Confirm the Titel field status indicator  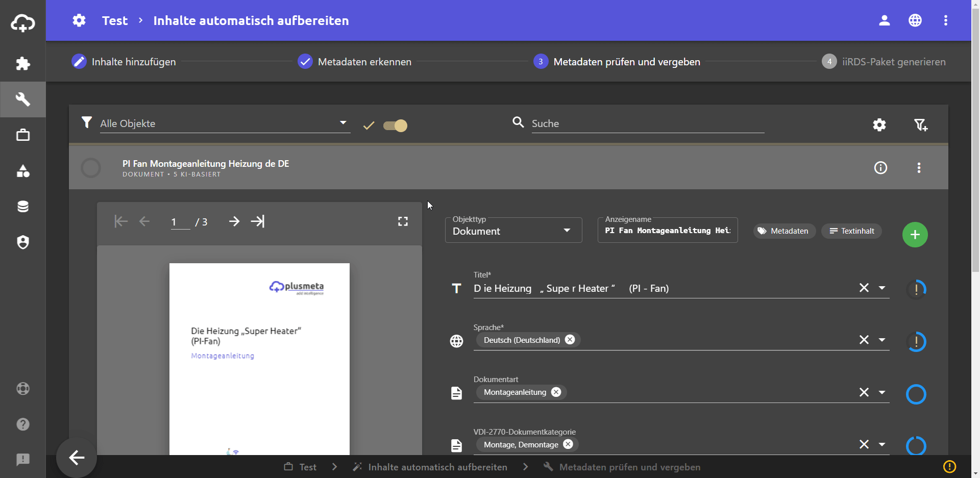pos(916,289)
